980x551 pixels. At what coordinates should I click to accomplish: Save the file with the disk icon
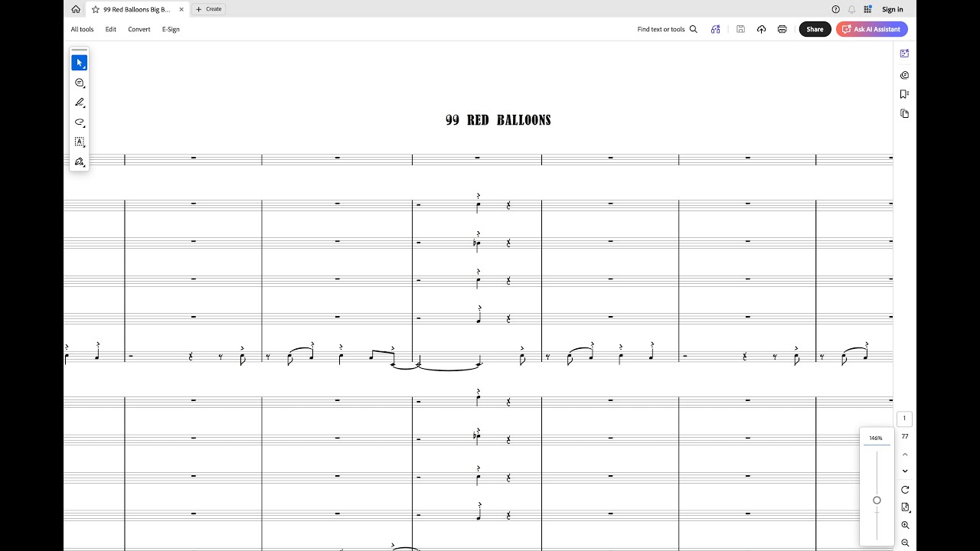740,29
